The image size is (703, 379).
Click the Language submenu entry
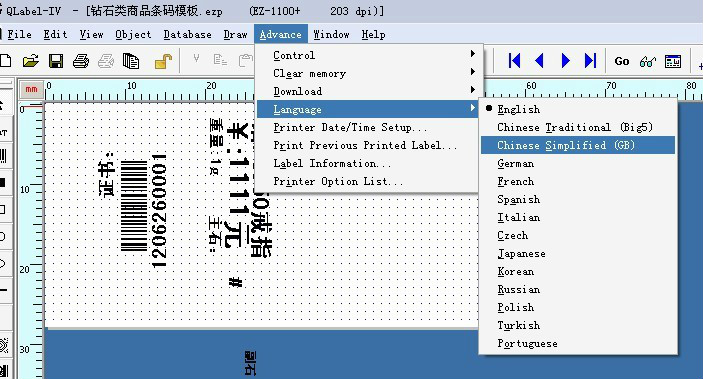[x=369, y=109]
